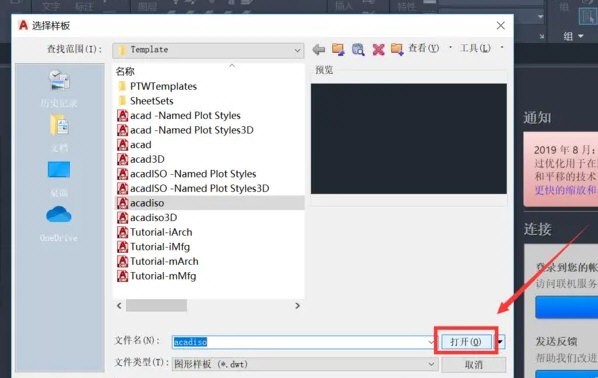Click the file list scroll-left arrow
Viewport: 598px width, 378px height.
pyautogui.click(x=119, y=306)
